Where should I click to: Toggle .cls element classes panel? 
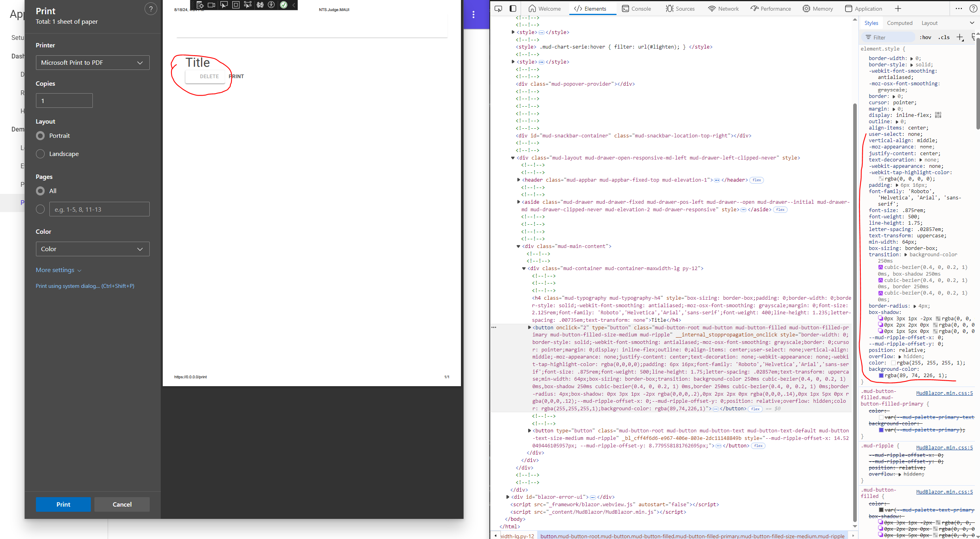(944, 37)
